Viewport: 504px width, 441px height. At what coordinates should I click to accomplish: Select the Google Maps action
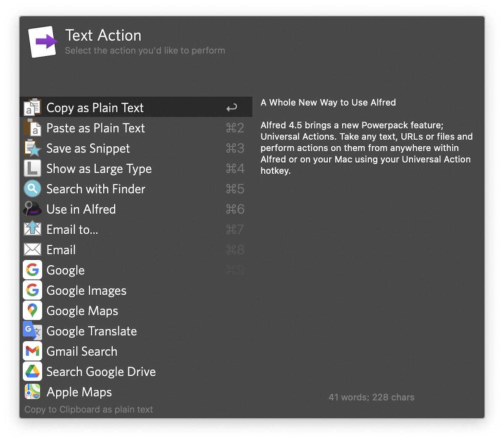coord(136,310)
